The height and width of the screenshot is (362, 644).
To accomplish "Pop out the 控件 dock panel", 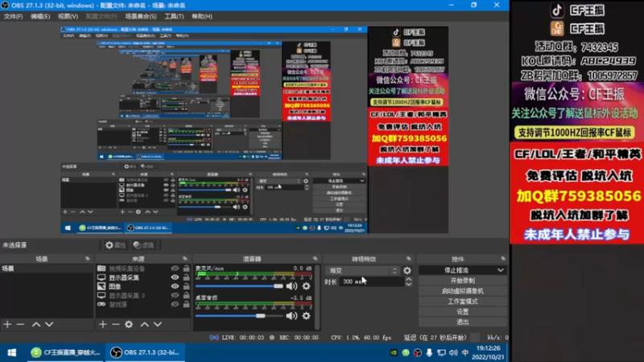I will coord(502,258).
